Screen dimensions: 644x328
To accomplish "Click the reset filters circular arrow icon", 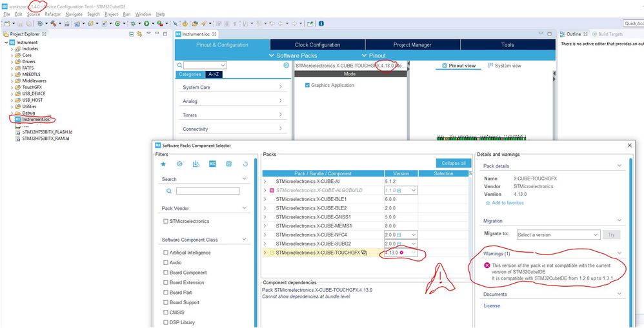I will click(245, 164).
